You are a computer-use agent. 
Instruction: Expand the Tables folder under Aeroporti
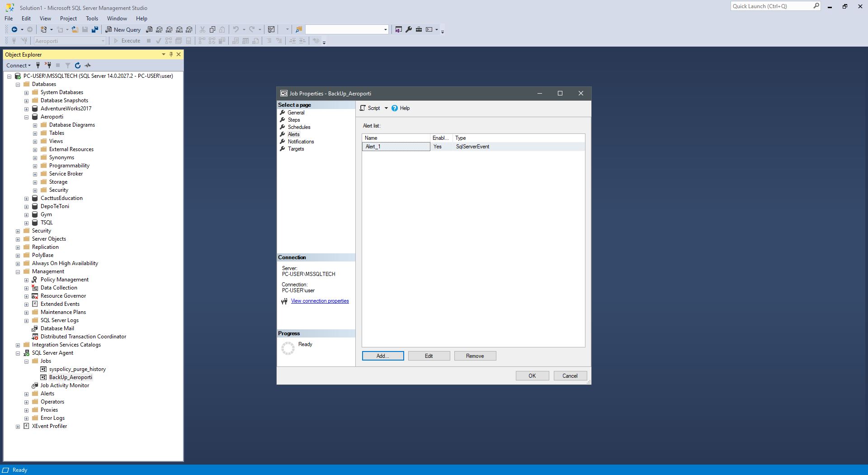click(x=35, y=133)
